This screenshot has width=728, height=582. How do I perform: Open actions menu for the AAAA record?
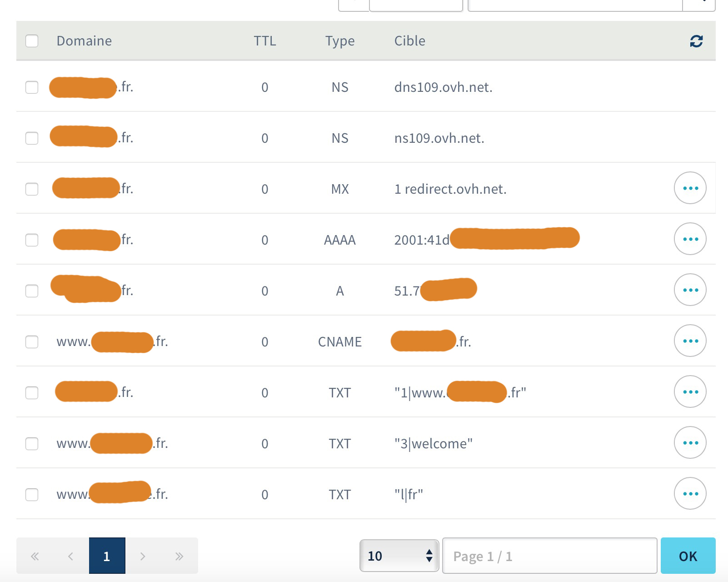pos(690,239)
